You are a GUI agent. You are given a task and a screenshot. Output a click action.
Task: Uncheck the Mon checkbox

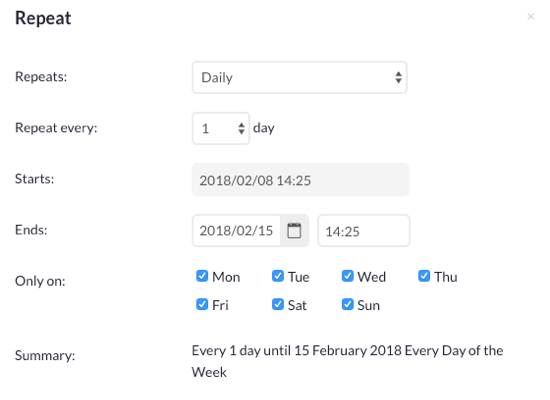202,276
